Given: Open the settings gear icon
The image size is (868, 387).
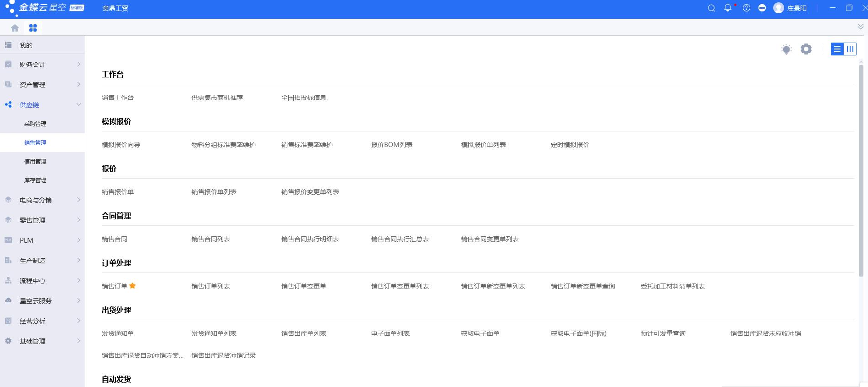Looking at the screenshot, I should point(806,49).
